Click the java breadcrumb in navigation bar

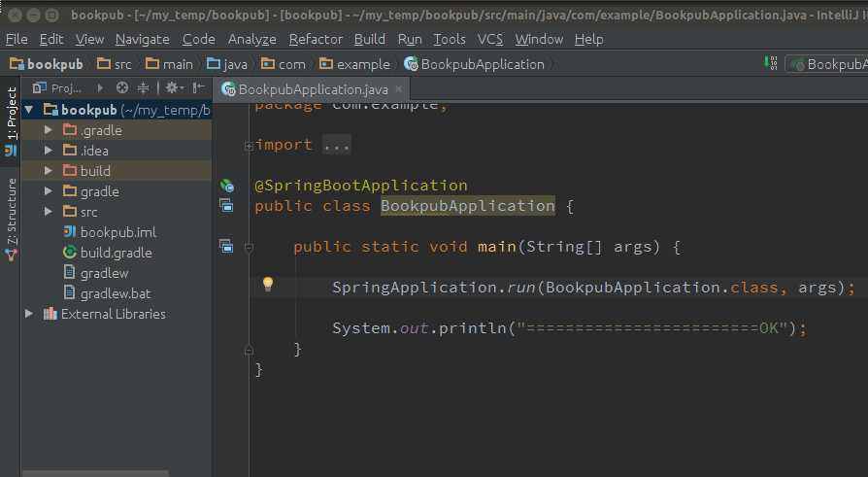227,64
